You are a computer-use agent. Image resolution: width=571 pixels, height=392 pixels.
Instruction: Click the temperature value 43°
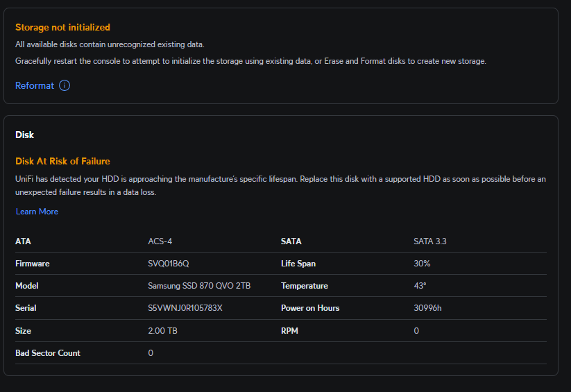click(x=420, y=286)
